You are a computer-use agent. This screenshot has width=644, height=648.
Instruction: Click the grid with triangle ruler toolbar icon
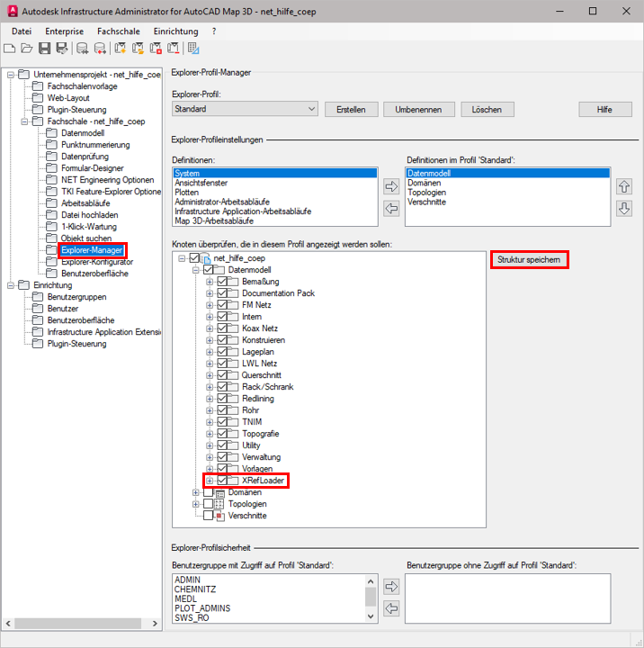193,49
